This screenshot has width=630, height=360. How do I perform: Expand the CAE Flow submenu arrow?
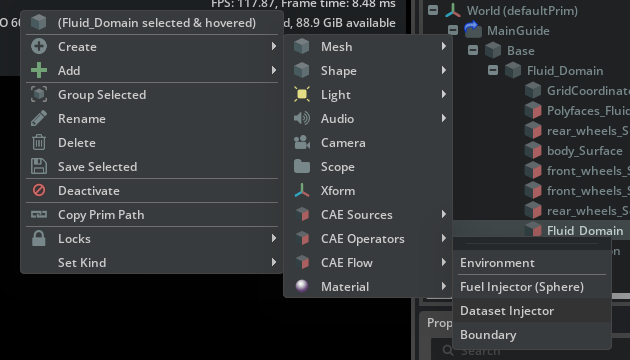444,262
